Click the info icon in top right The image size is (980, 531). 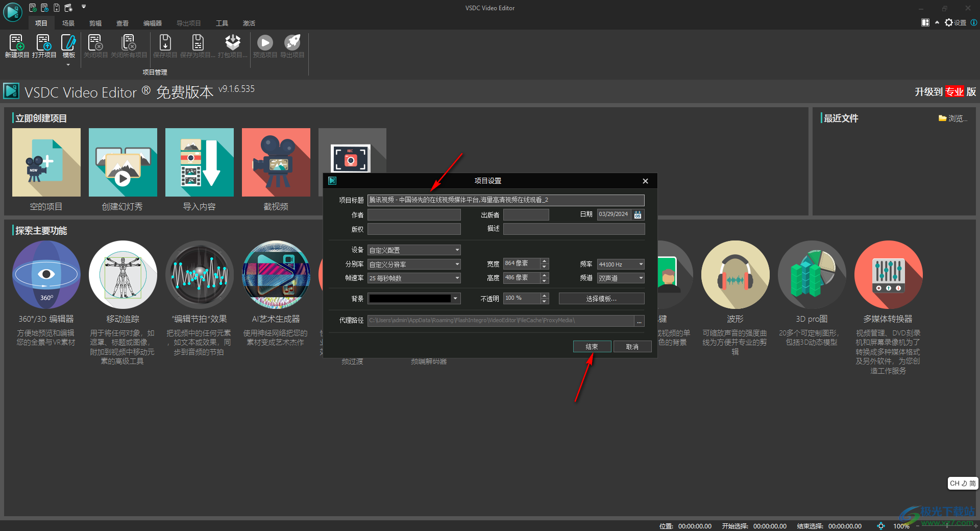coord(974,22)
